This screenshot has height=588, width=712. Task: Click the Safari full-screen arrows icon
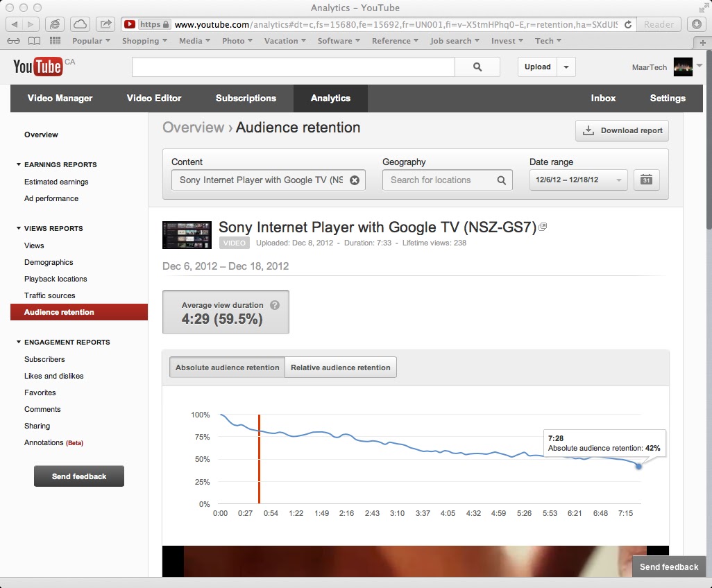(x=704, y=8)
